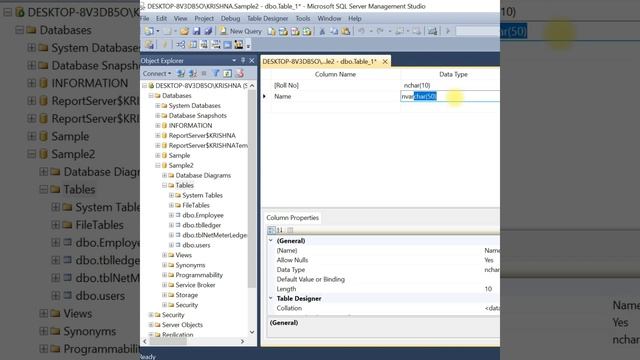Click the Save floppy disk icon
Screen dimensions: 640x360
(x=197, y=31)
